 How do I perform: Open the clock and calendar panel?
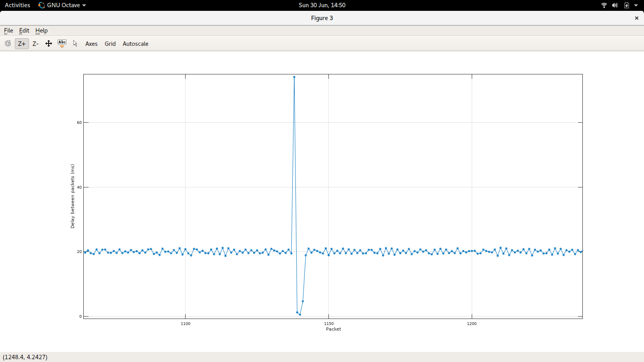click(x=322, y=5)
